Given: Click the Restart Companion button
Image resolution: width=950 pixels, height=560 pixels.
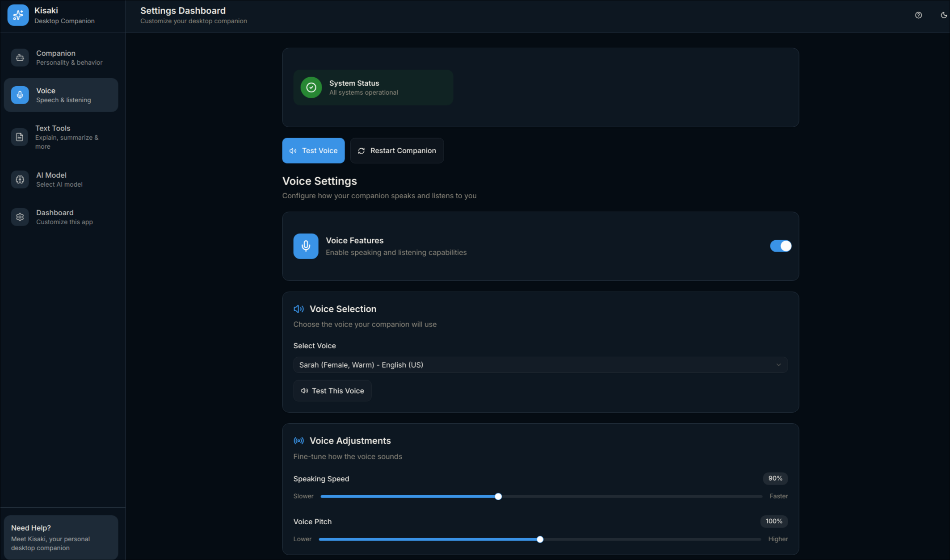Looking at the screenshot, I should tap(397, 150).
